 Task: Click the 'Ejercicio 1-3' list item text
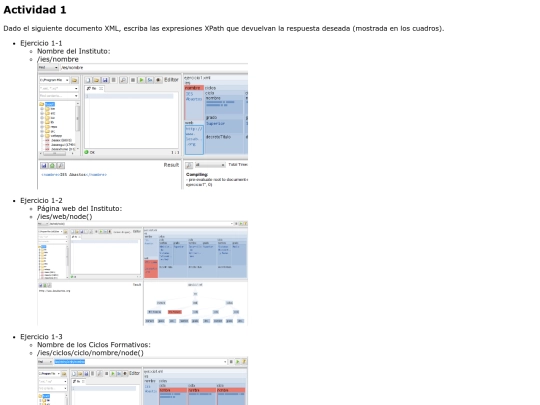pyautogui.click(x=41, y=337)
